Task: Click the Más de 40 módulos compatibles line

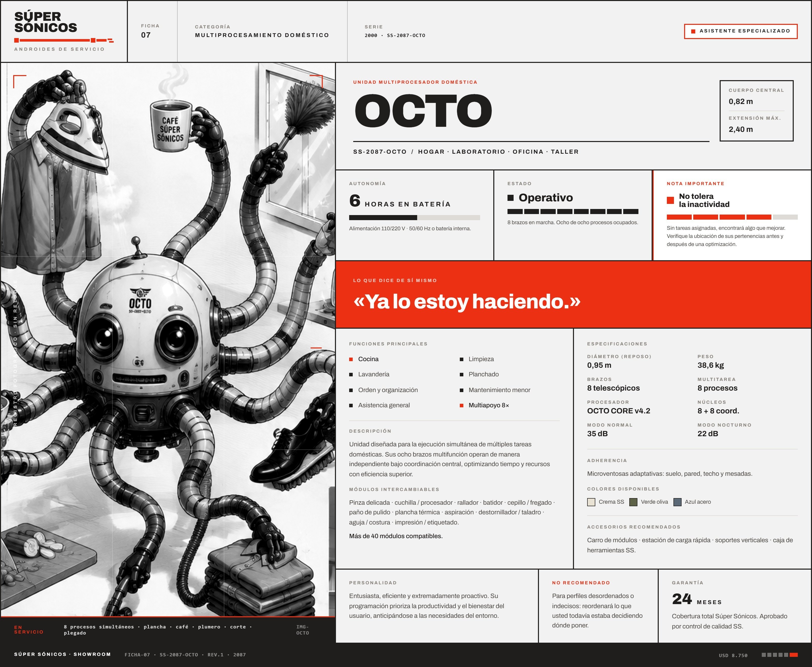Action: (396, 536)
